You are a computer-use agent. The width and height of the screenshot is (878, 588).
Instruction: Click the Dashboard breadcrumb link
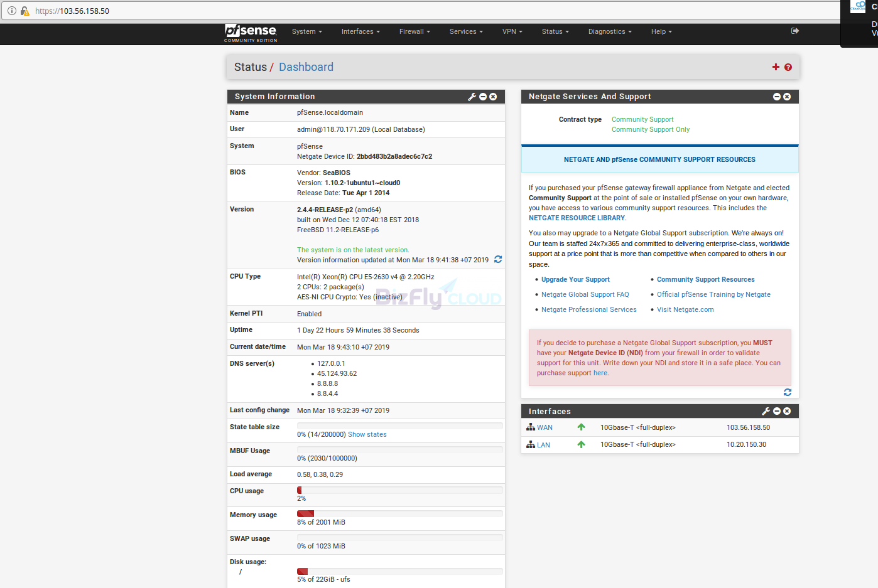(306, 67)
